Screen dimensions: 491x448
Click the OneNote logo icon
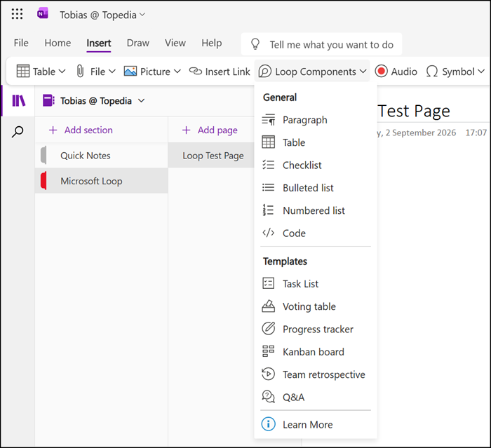click(42, 13)
